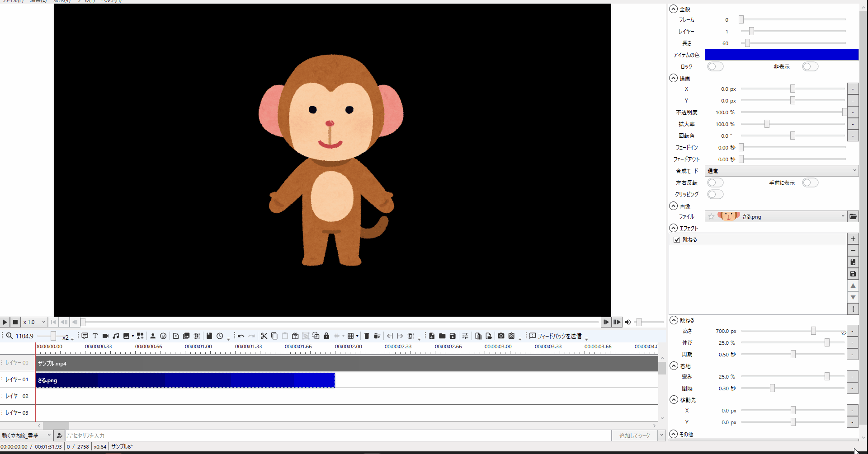Image resolution: width=868 pixels, height=454 pixels.
Task: Enable the 左右反転 toggle
Action: 715,183
